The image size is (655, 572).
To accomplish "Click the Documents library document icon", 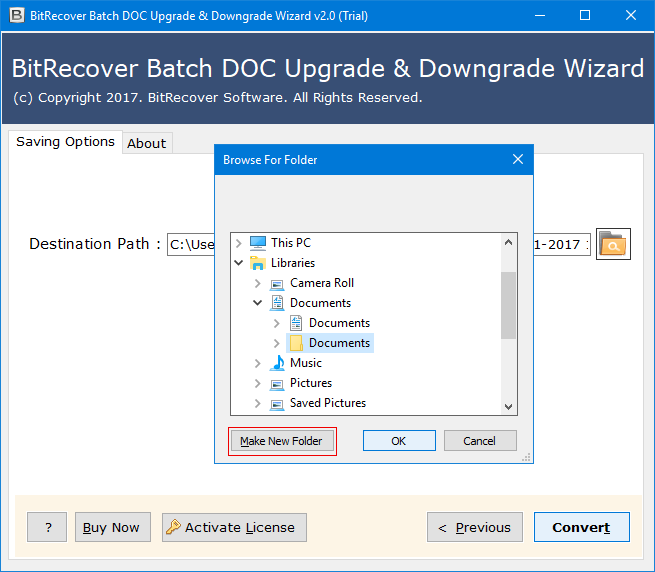I will point(277,303).
